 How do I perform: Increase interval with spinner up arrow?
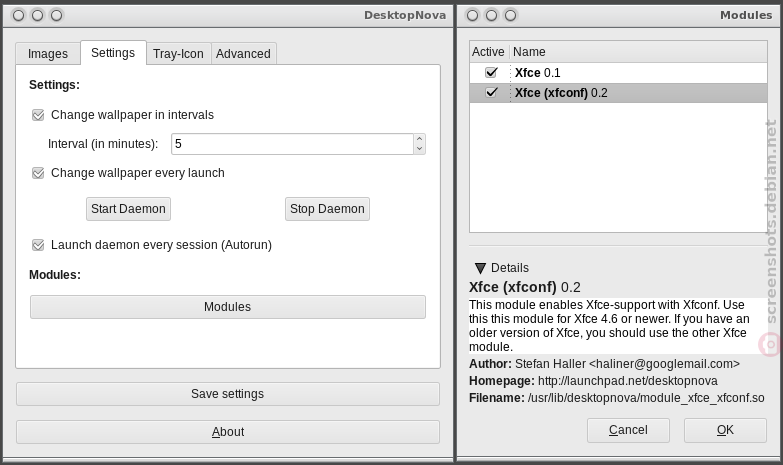tap(419, 139)
